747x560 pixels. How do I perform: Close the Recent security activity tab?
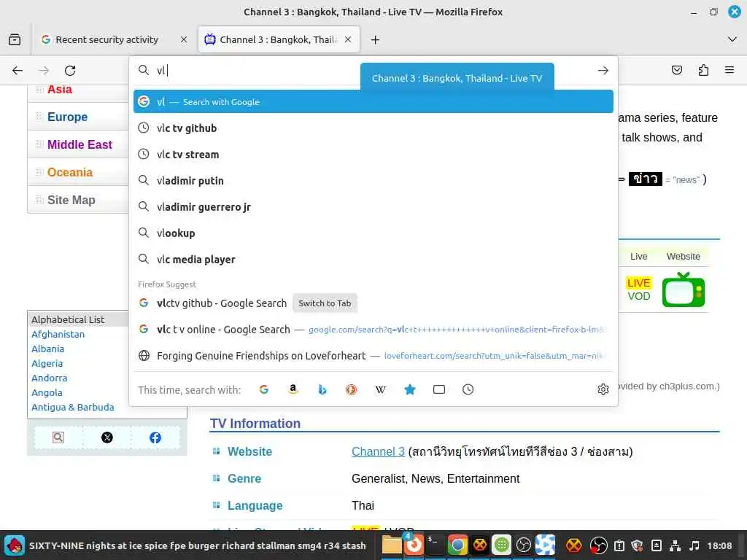pyautogui.click(x=183, y=40)
